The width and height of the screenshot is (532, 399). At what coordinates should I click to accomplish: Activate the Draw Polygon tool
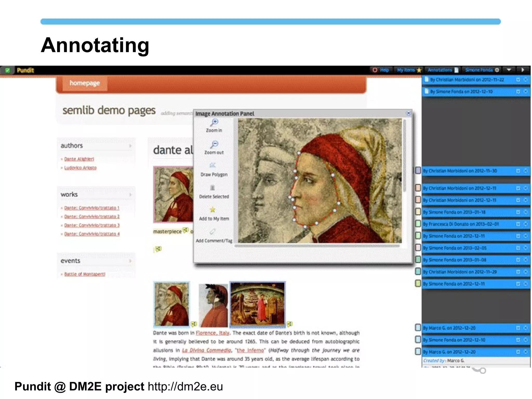pyautogui.click(x=214, y=170)
